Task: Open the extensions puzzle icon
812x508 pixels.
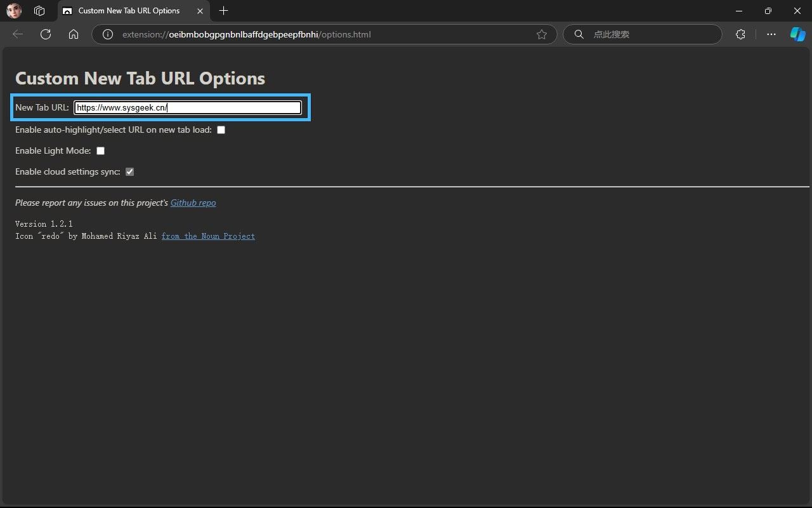Action: (740, 34)
